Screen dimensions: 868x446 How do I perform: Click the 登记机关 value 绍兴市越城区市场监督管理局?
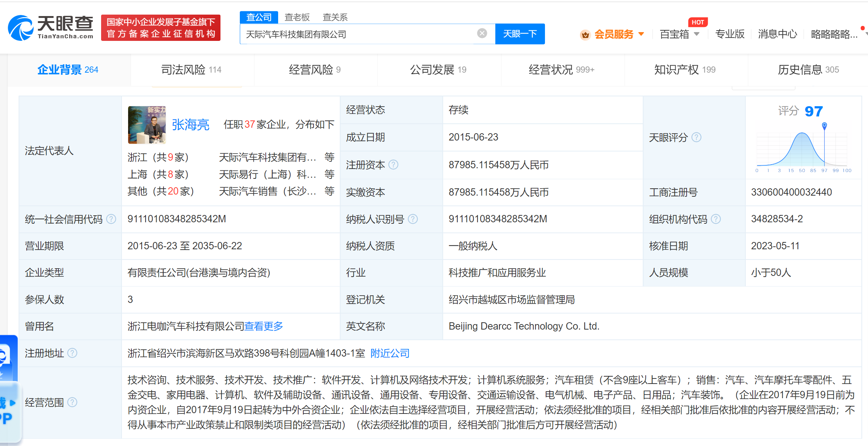[x=512, y=300]
